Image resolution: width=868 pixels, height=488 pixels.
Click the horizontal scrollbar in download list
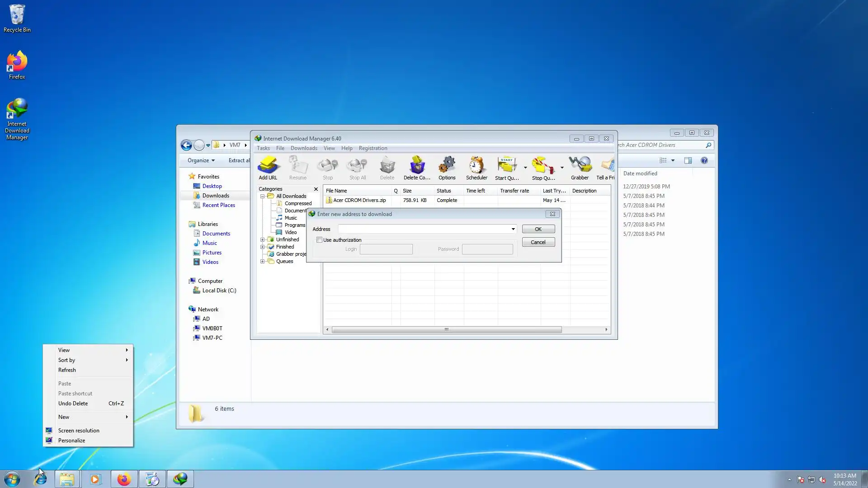446,329
